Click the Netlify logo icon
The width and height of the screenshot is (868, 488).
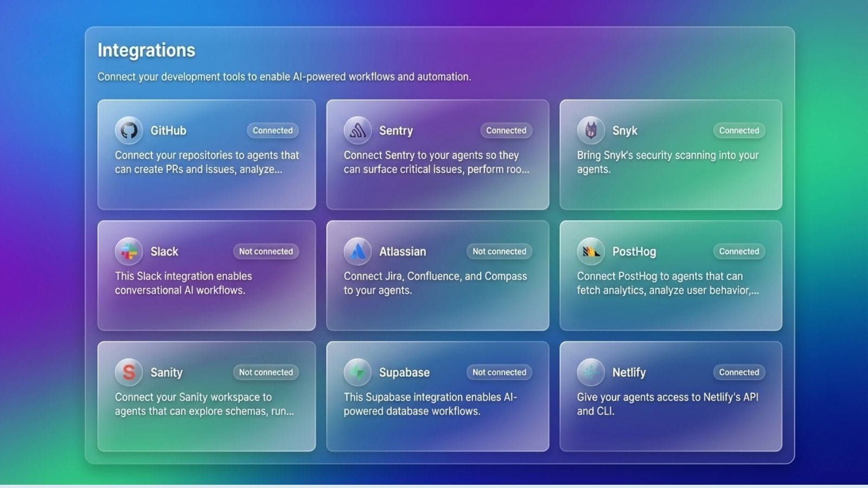(591, 372)
